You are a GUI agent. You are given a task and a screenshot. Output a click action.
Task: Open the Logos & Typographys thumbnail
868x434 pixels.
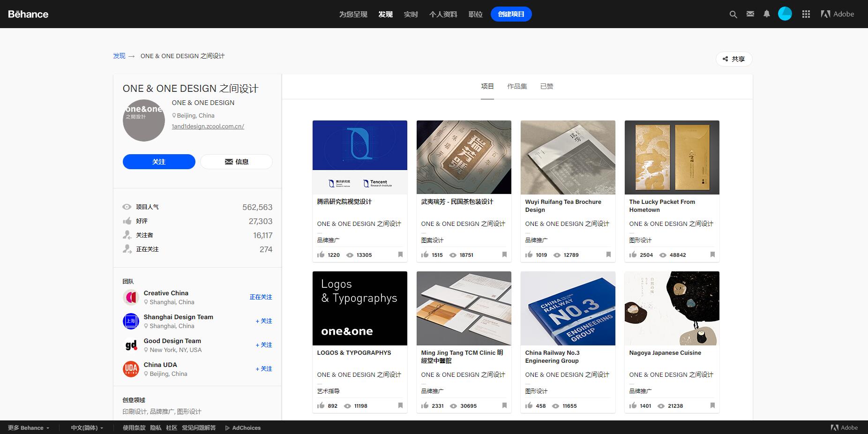pos(360,308)
